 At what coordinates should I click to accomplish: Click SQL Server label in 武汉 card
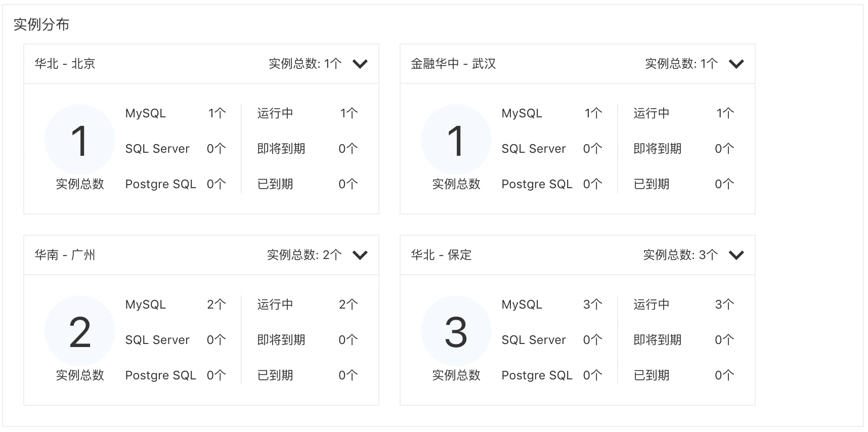(x=534, y=149)
